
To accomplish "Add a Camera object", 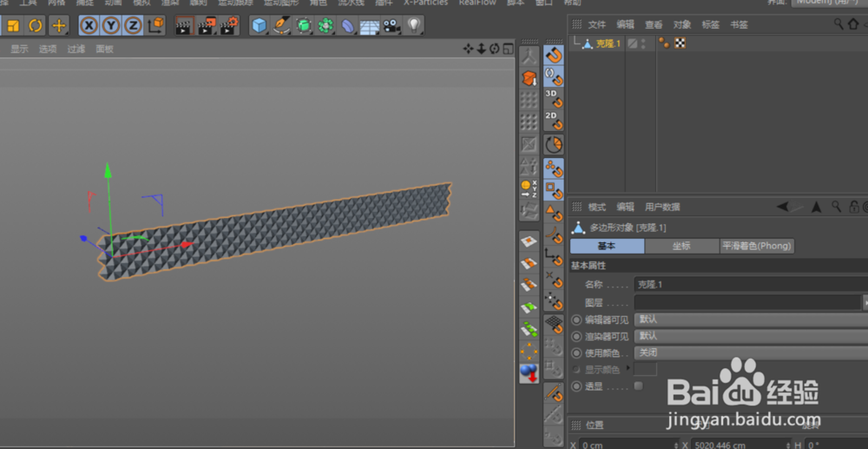I will 391,25.
